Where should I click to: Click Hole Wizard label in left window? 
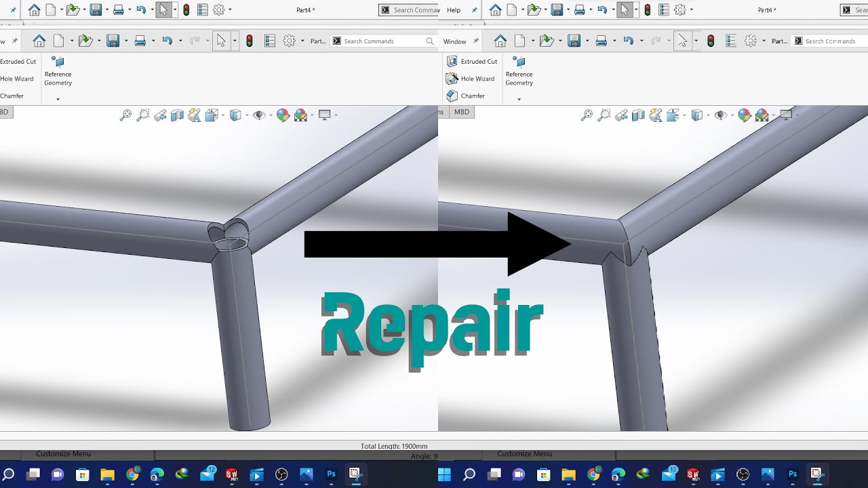[x=16, y=79]
